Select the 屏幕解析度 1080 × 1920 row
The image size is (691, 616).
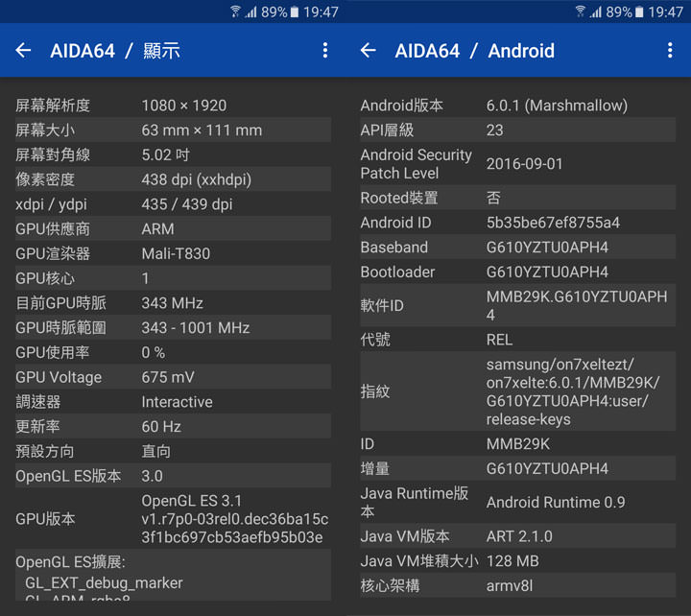coord(173,106)
